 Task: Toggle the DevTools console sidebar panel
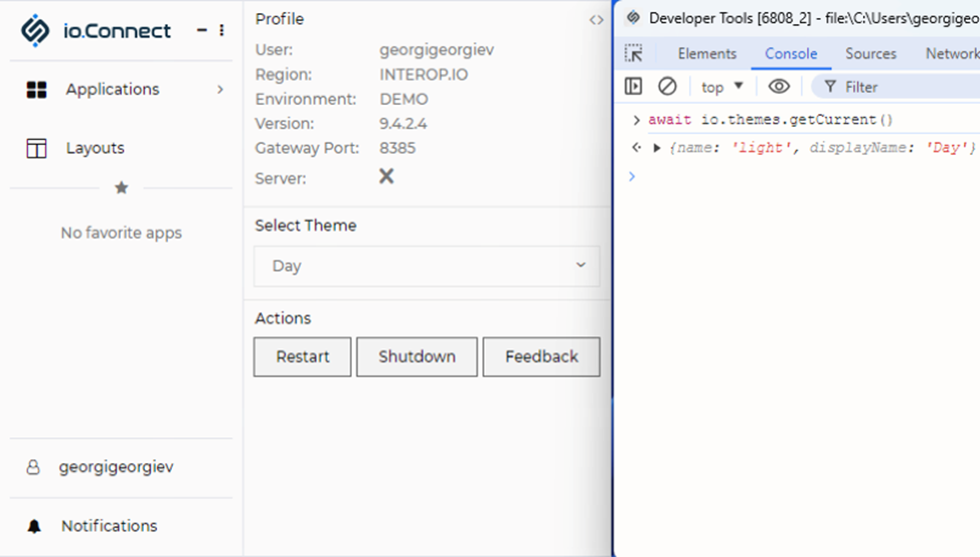click(x=633, y=87)
